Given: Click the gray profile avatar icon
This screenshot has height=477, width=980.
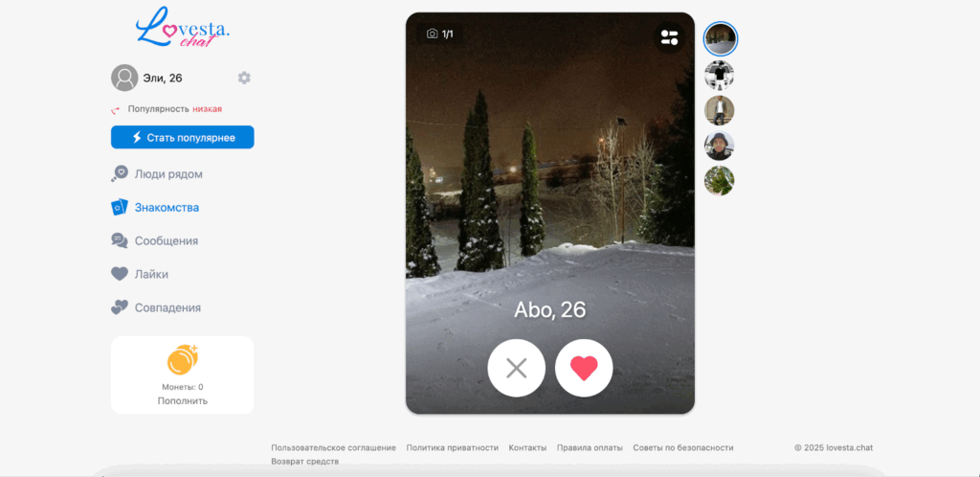Looking at the screenshot, I should pos(124,78).
